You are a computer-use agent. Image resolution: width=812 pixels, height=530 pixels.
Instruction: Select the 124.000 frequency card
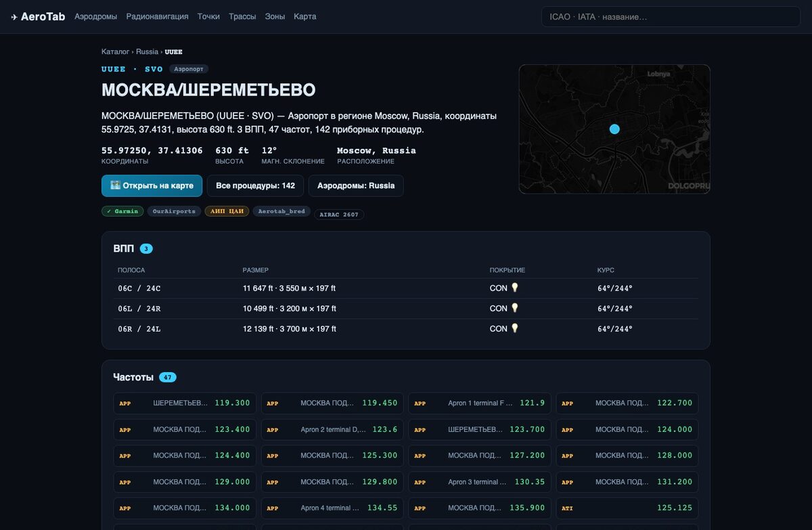(627, 429)
